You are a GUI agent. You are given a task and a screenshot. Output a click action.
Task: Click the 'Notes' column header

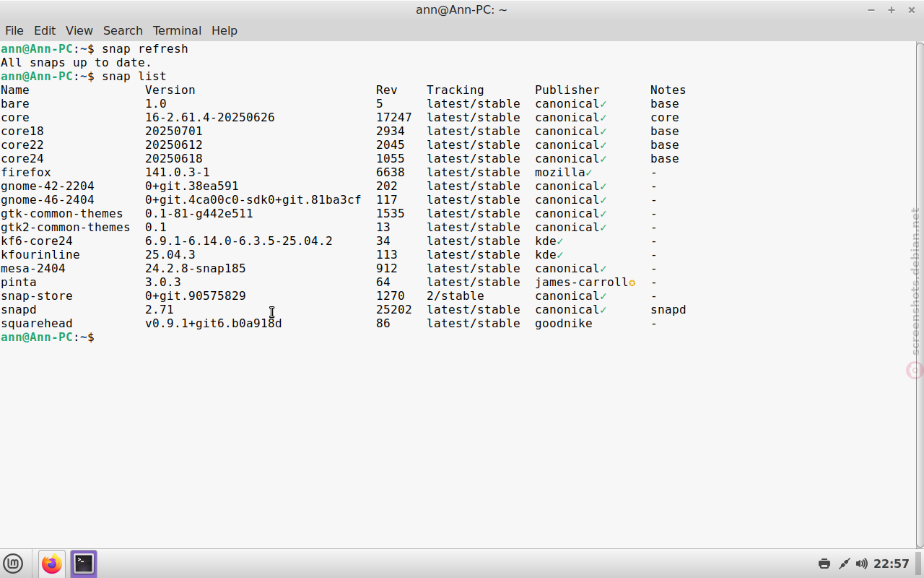tap(668, 90)
